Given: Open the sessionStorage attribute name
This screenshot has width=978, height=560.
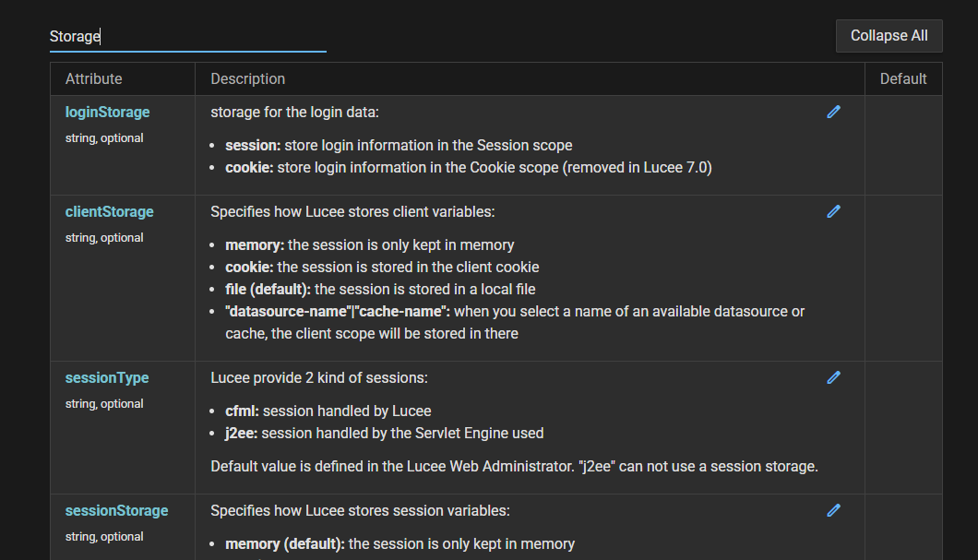Looking at the screenshot, I should click(x=116, y=511).
